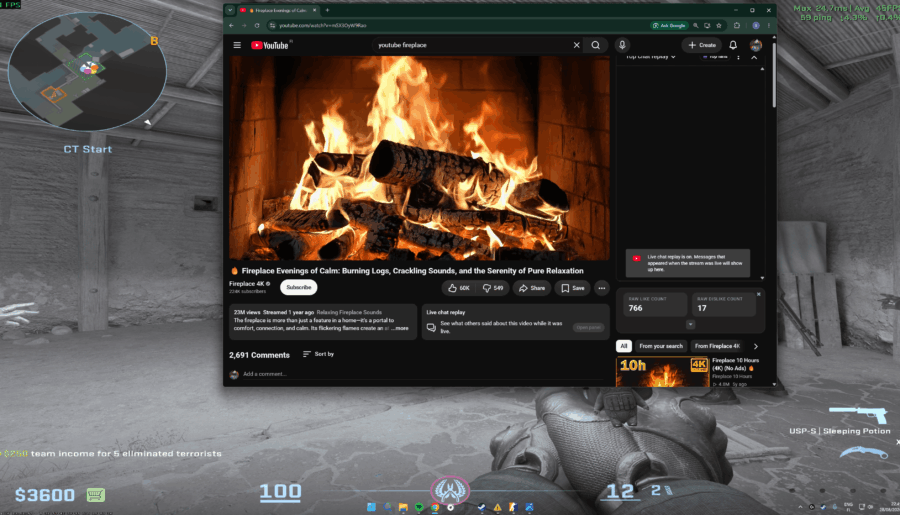Click the RAW DISLIKE COUNT value 17
Screen dimensions: 900x515
click(701, 308)
